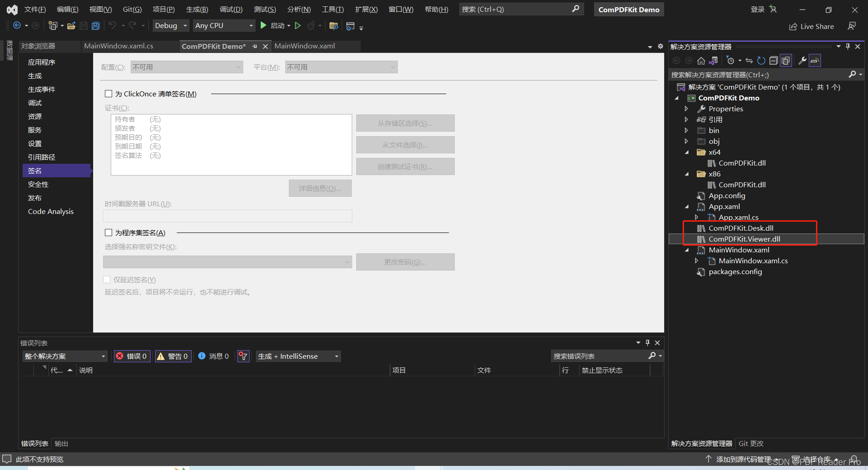Click the Home icon in Solution Explorer

701,61
